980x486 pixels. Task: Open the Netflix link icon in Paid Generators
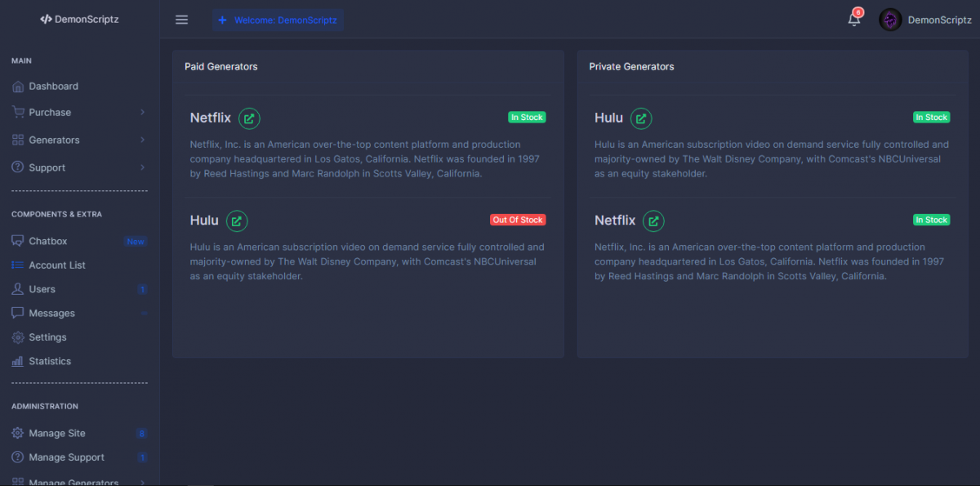point(249,118)
